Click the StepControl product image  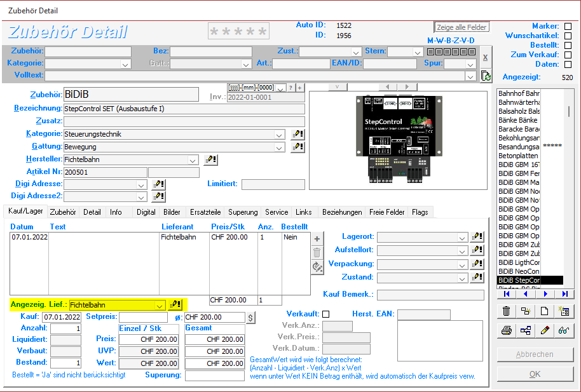point(399,139)
